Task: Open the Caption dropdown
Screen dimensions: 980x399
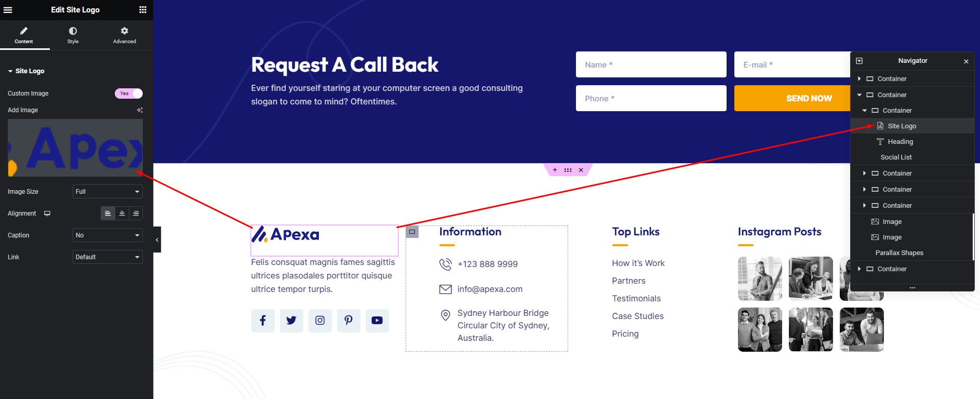Action: (x=108, y=235)
